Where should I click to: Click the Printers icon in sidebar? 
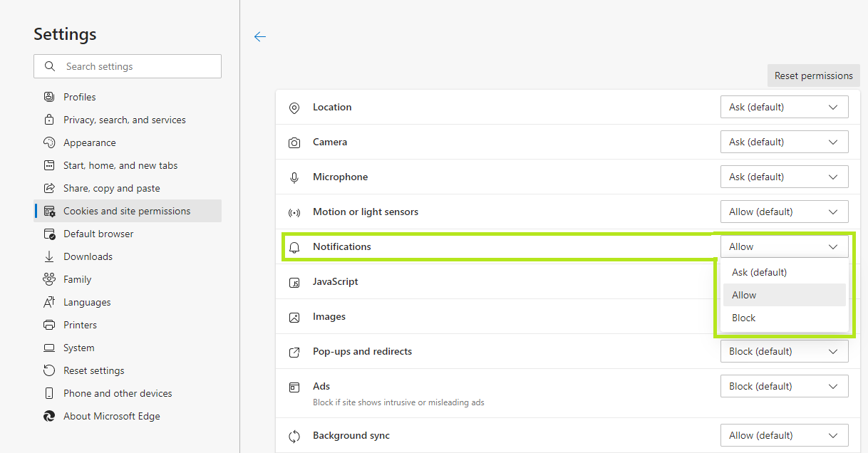pos(49,325)
